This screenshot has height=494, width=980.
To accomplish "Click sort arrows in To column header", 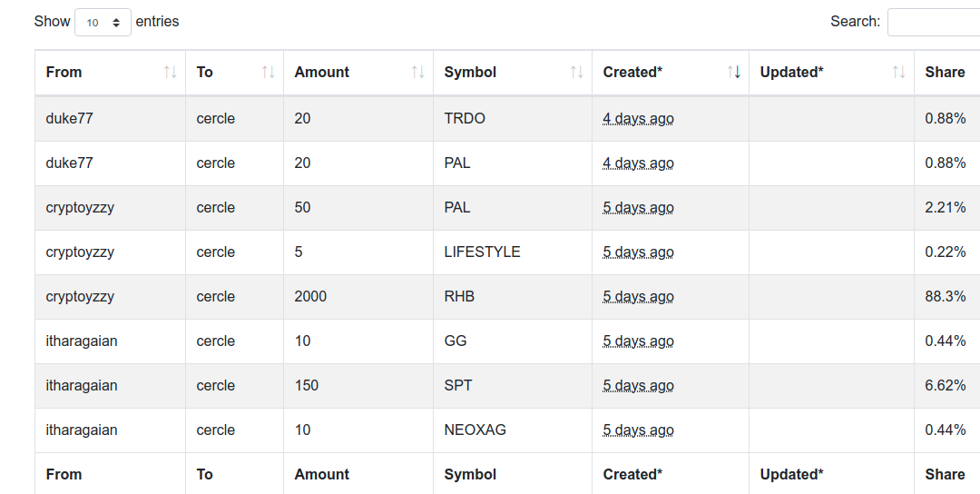I will click(x=268, y=73).
